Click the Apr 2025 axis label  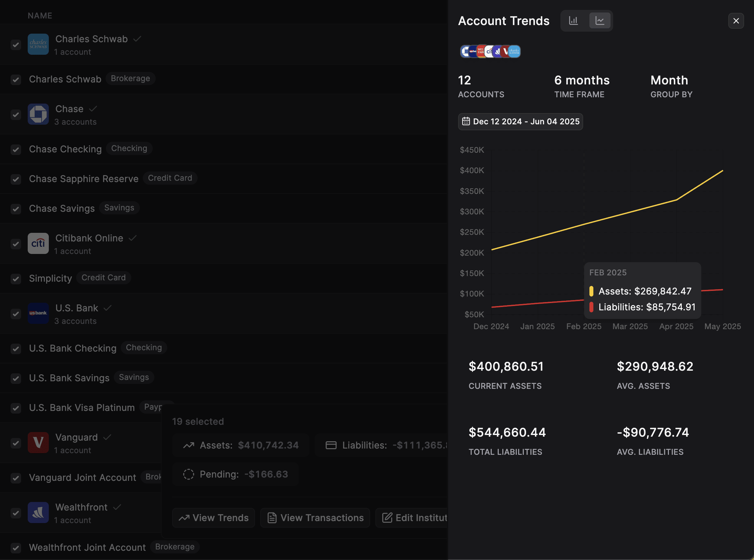point(676,327)
